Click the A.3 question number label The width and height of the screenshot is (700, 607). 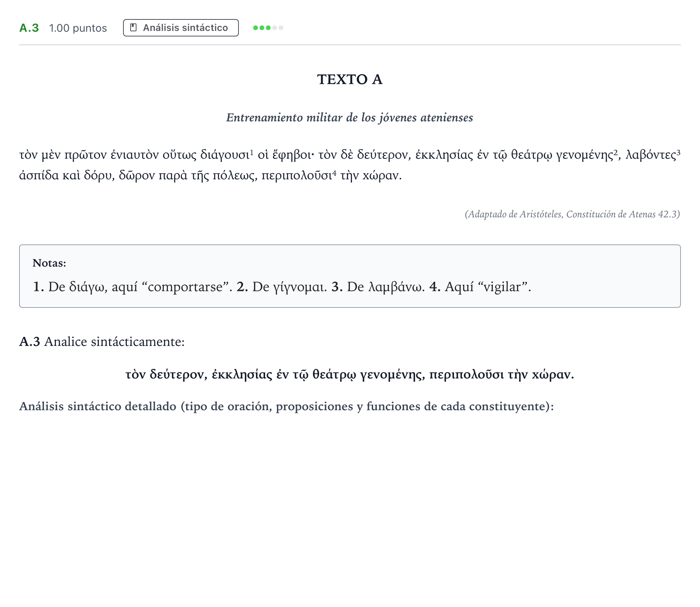click(29, 28)
